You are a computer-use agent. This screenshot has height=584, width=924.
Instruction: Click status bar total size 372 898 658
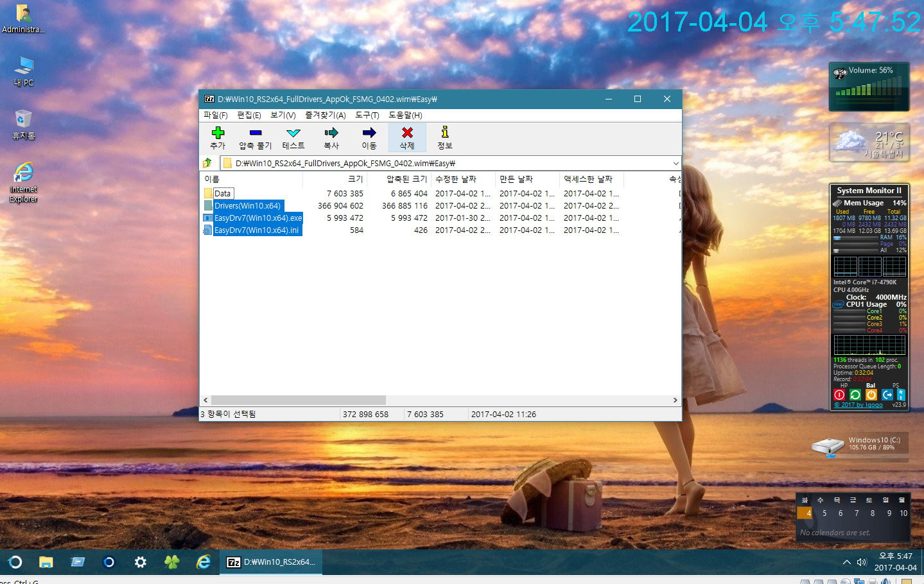click(365, 414)
